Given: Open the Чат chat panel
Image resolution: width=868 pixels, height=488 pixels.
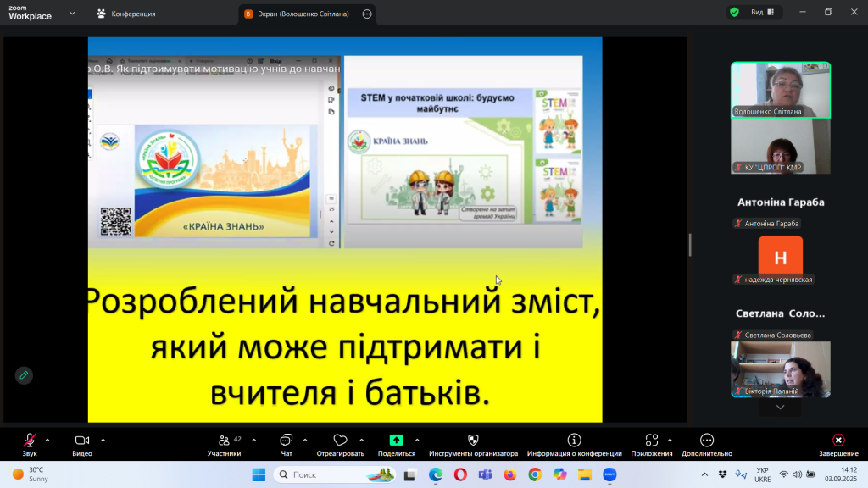Looking at the screenshot, I should point(286,441).
